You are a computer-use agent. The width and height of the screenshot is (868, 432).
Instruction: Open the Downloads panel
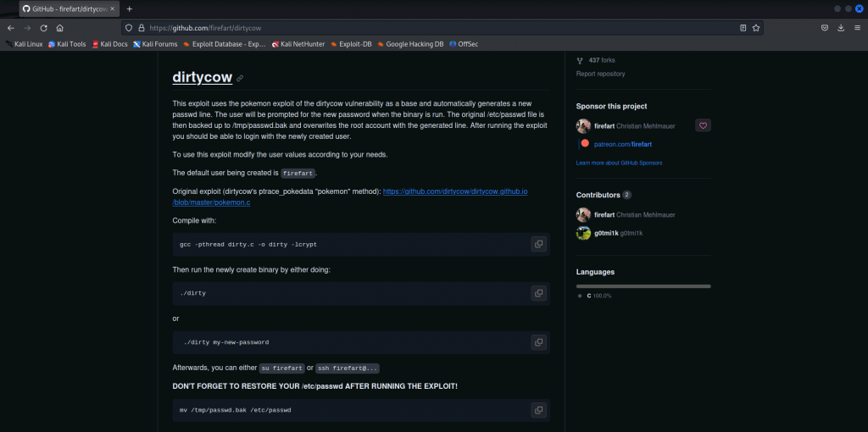[841, 28]
